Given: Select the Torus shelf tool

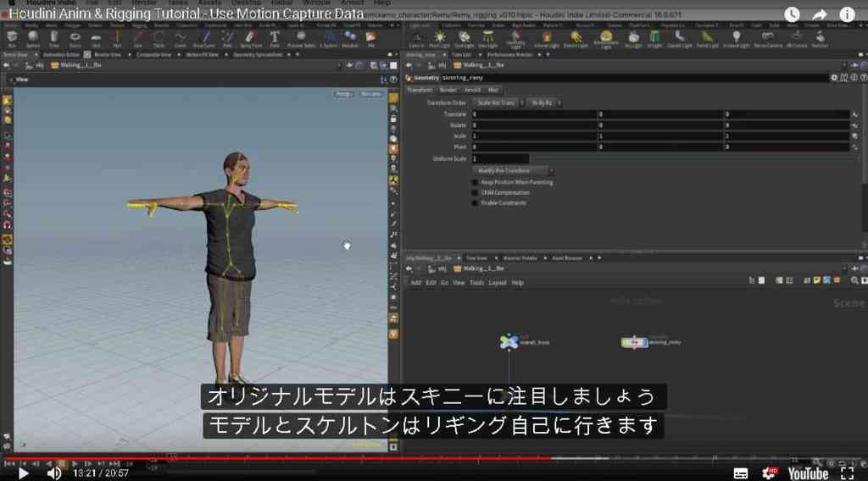Looking at the screenshot, I should 75,38.
